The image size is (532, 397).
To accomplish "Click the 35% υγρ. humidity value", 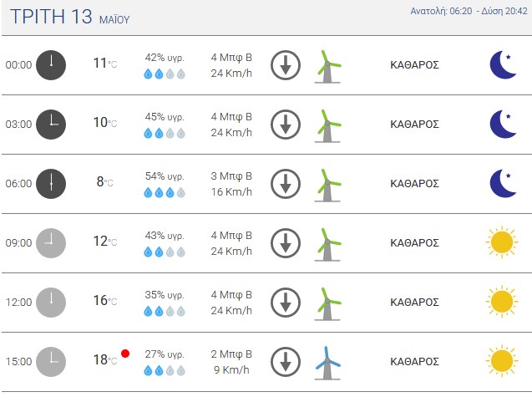I will click(x=165, y=295).
